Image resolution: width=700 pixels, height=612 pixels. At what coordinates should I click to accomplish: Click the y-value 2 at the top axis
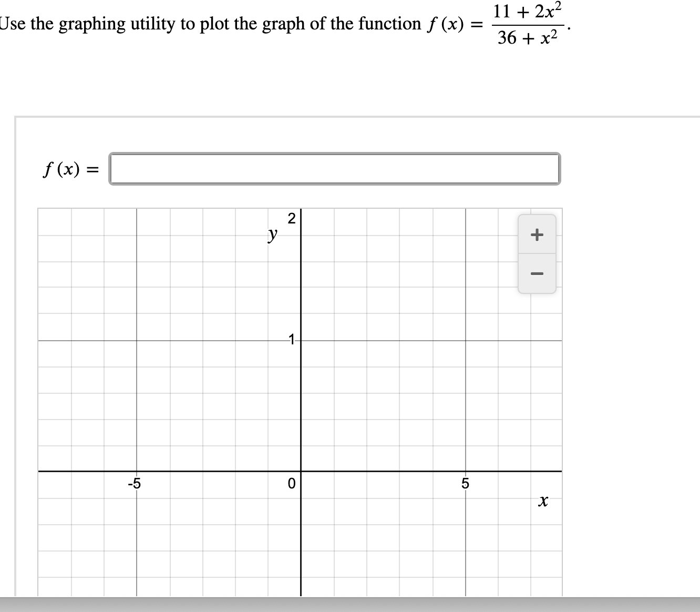pos(291,219)
